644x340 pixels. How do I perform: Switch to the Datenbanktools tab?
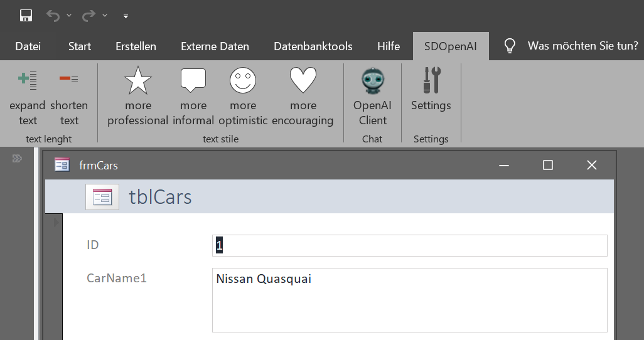click(x=313, y=46)
